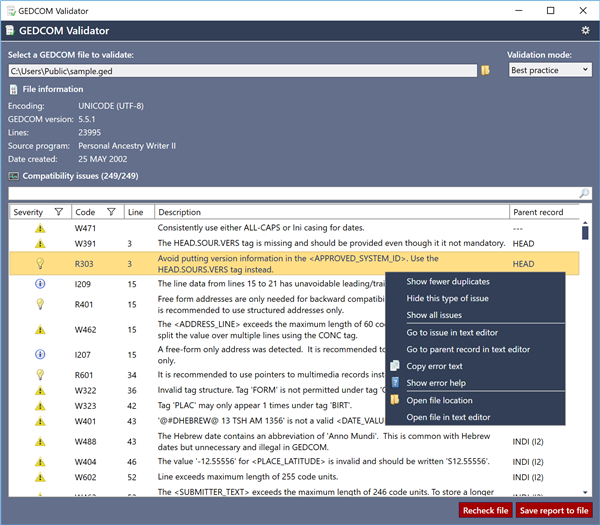Viewport: 600px width, 525px height.
Task: Click the info icon on row I209
Action: 40,283
